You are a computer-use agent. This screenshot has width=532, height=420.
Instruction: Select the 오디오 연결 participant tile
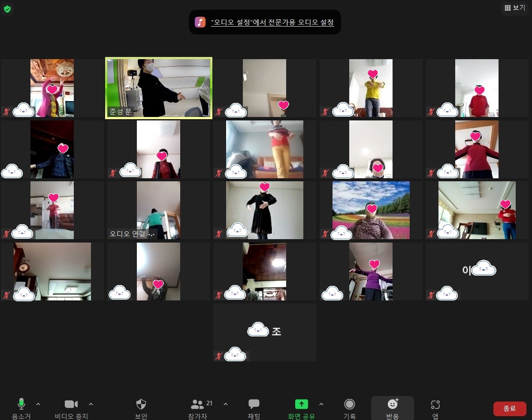pos(158,210)
